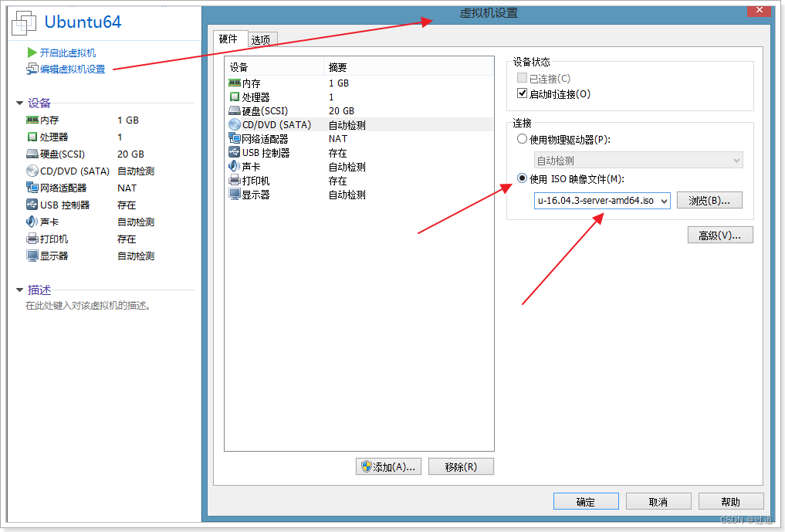The image size is (785, 532).
Task: Click the 高级(V) advanced button
Action: 719,235
